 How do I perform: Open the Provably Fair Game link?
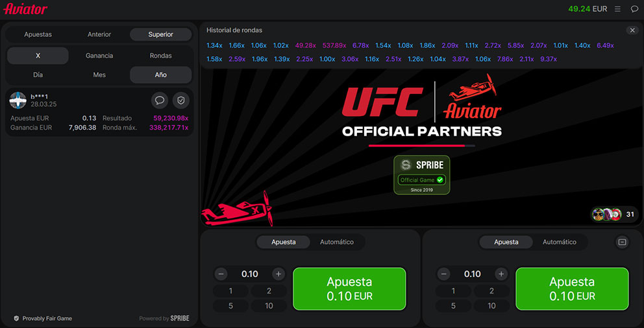pos(43,318)
